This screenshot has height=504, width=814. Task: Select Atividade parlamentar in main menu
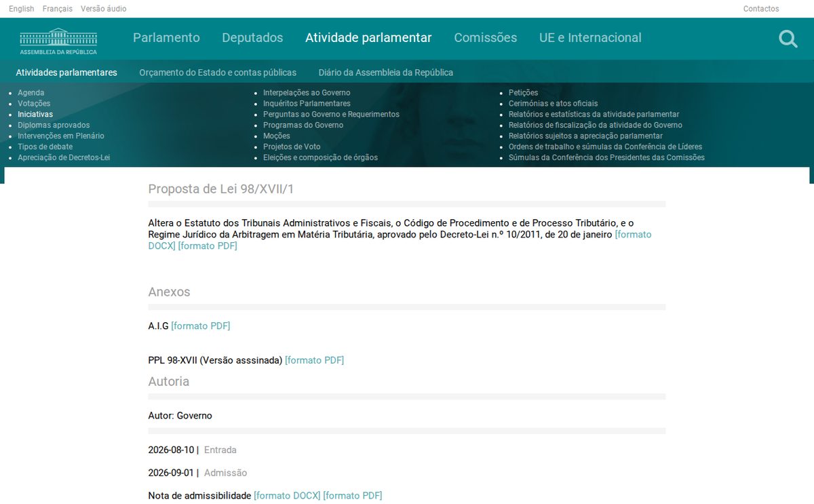click(368, 38)
